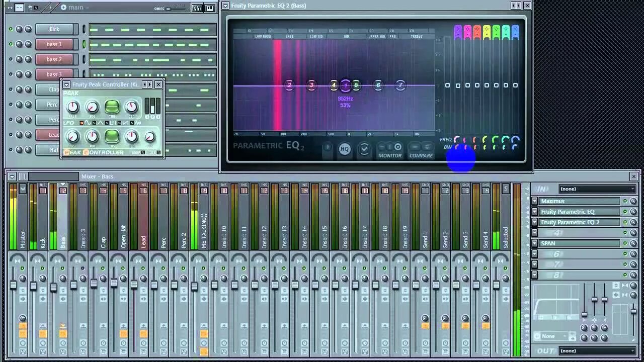Click the mixer EQ curve display
Image resolution: width=644 pixels, height=362 pixels.
tap(556, 303)
